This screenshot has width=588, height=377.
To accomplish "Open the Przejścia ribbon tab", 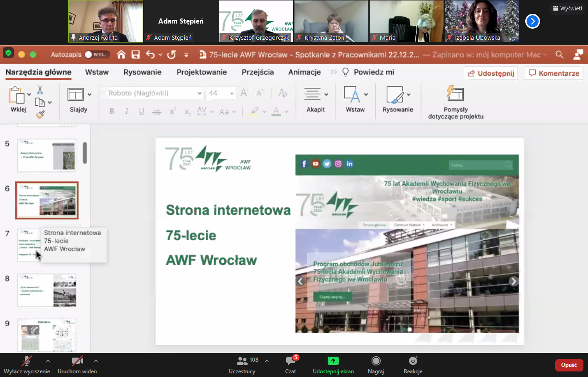I will click(258, 72).
